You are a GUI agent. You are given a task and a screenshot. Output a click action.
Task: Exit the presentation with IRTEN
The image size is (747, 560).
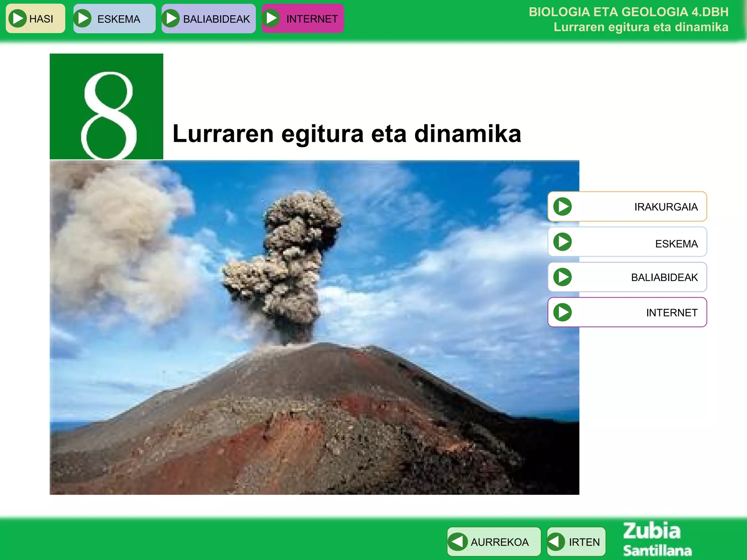(584, 542)
